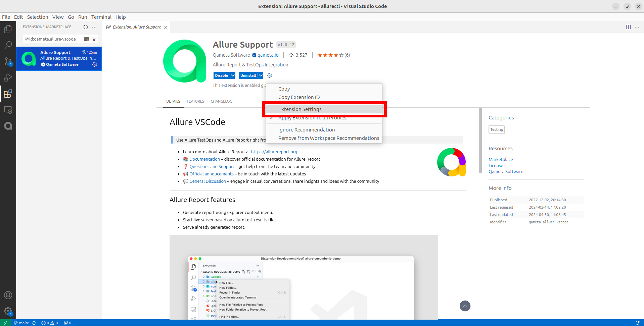This screenshot has height=326, width=644.
Task: Open the Search view in activity bar
Action: [8, 45]
